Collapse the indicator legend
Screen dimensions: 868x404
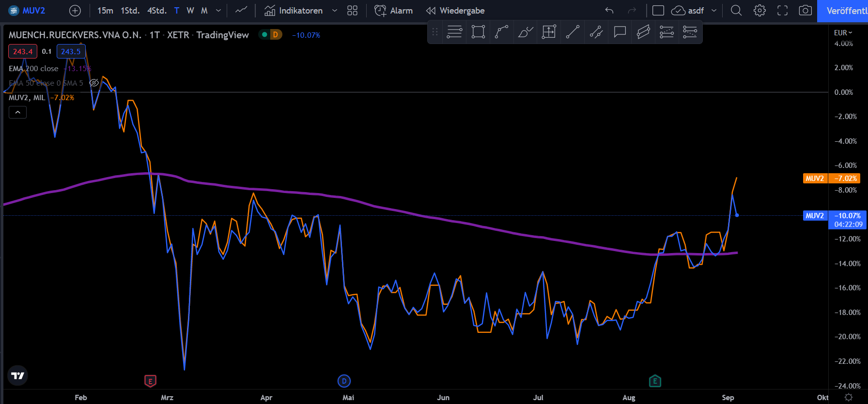(x=18, y=112)
